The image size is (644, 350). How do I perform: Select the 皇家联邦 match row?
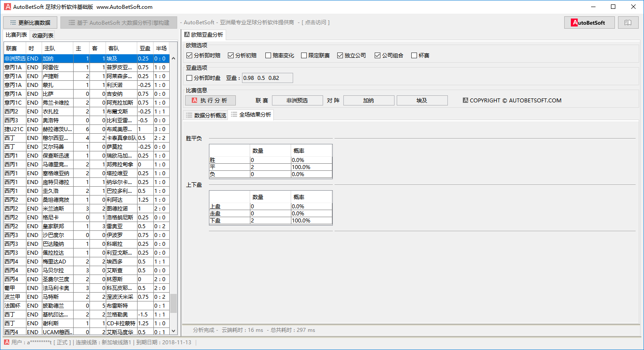click(86, 226)
